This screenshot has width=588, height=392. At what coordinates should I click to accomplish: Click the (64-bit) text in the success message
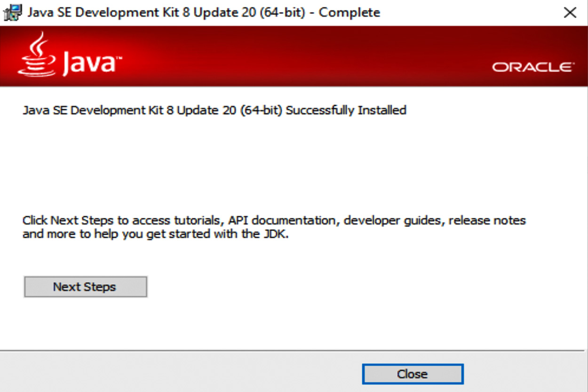[x=262, y=111]
